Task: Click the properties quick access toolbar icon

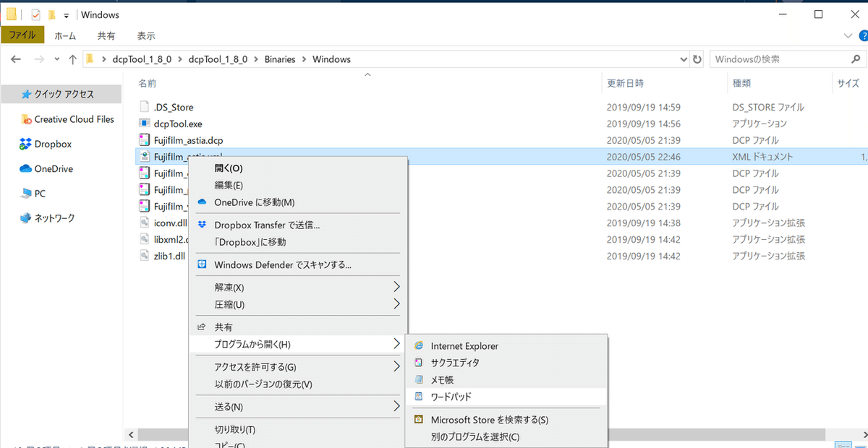Action: (x=35, y=14)
